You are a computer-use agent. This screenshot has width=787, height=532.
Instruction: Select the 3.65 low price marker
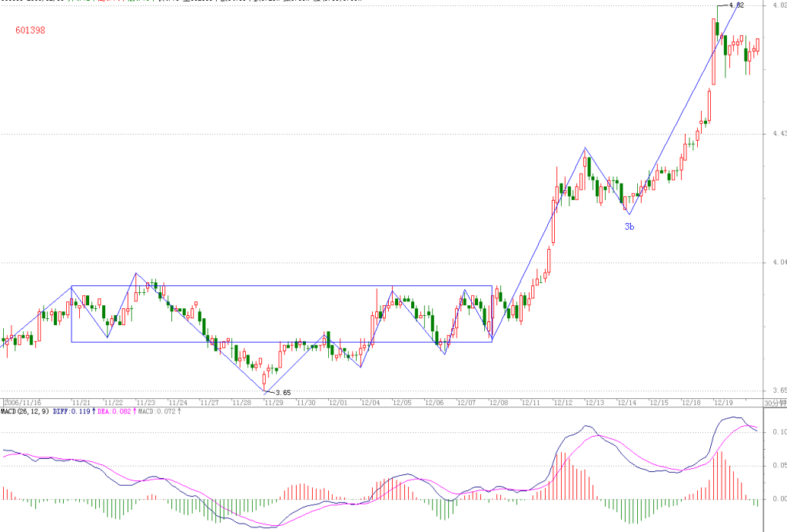tap(283, 393)
